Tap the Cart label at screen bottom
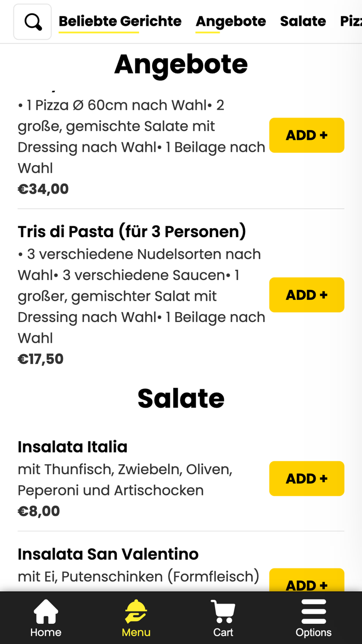The width and height of the screenshot is (362, 644). [x=222, y=633]
